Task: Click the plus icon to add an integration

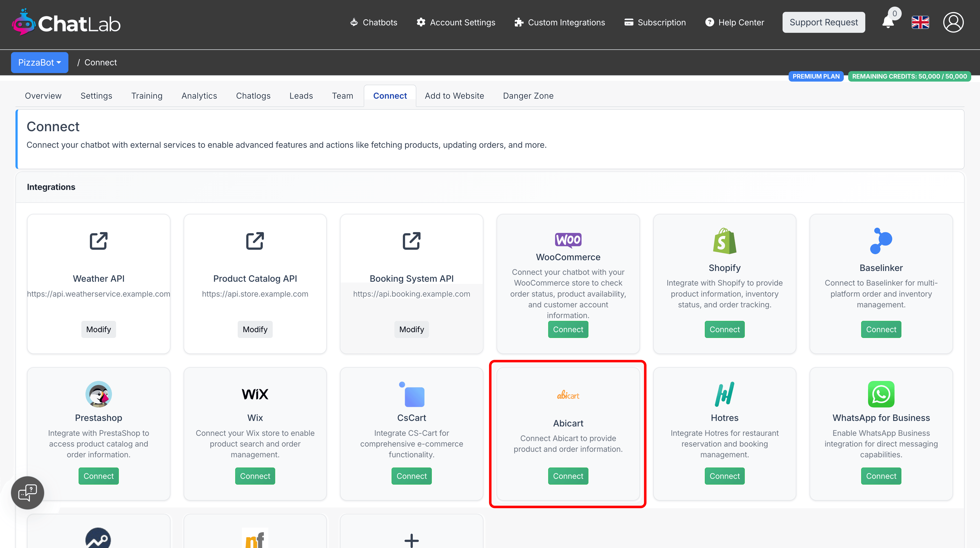Action: point(411,540)
